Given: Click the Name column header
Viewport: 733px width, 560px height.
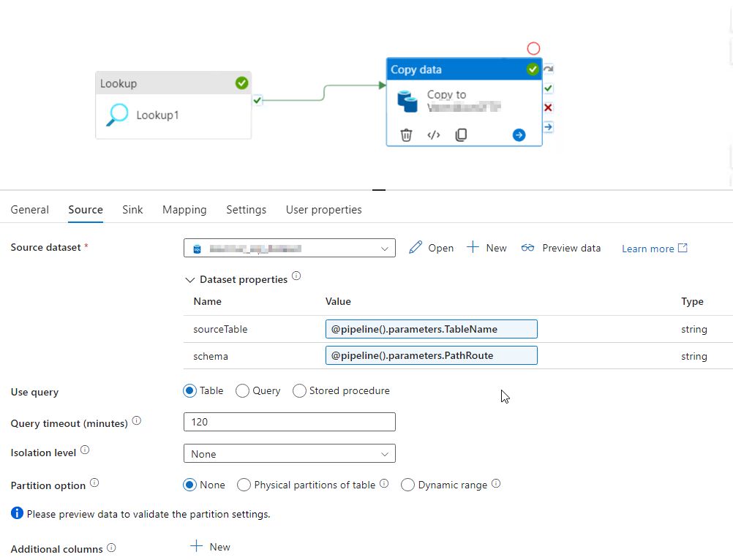Looking at the screenshot, I should (207, 301).
